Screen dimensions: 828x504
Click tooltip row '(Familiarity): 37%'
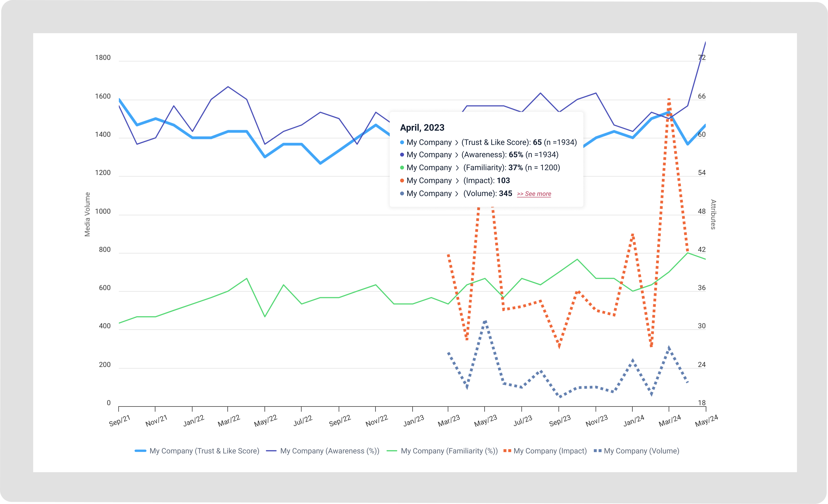[x=480, y=168]
